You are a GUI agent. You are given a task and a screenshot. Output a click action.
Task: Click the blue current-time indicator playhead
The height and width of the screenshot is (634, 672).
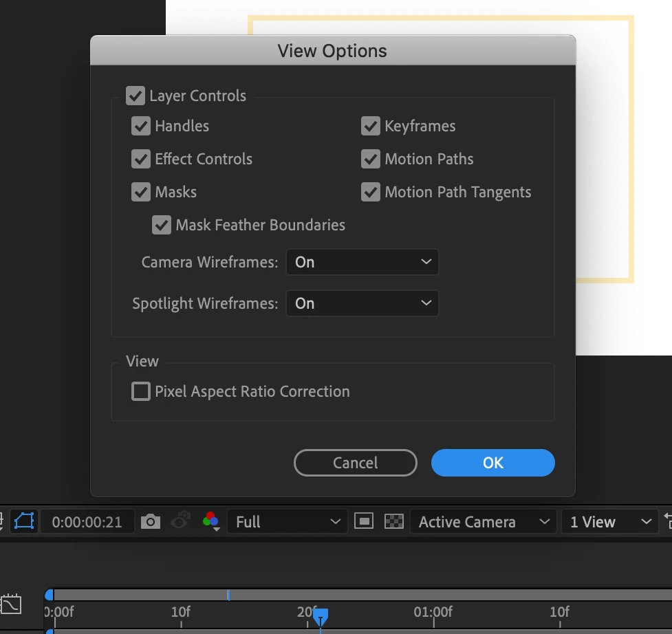tap(320, 617)
